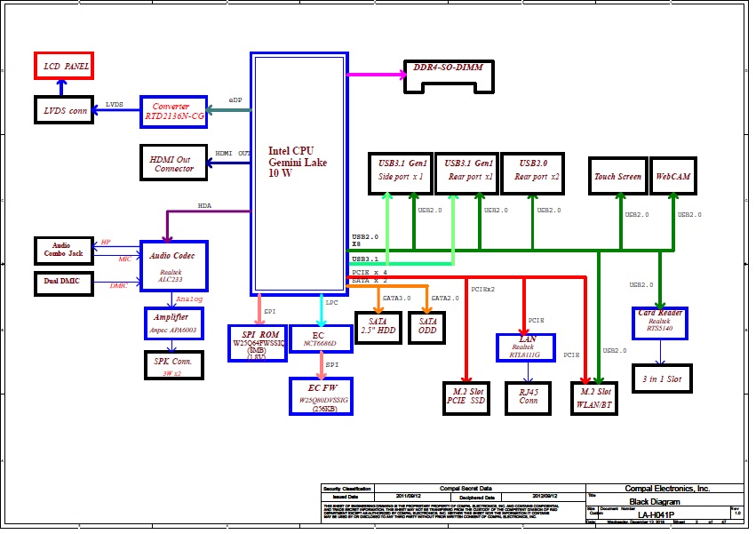
Task: Click the Compal Electronics, Inc. title text
Action: [667, 489]
